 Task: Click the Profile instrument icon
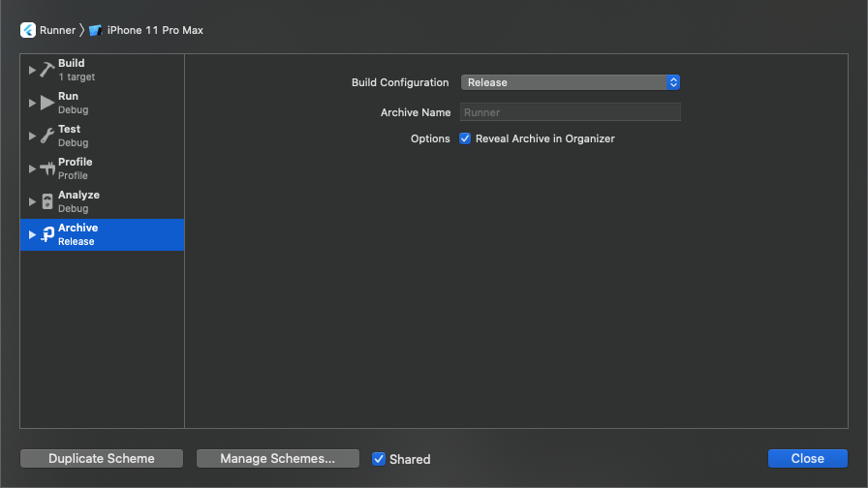click(x=47, y=168)
